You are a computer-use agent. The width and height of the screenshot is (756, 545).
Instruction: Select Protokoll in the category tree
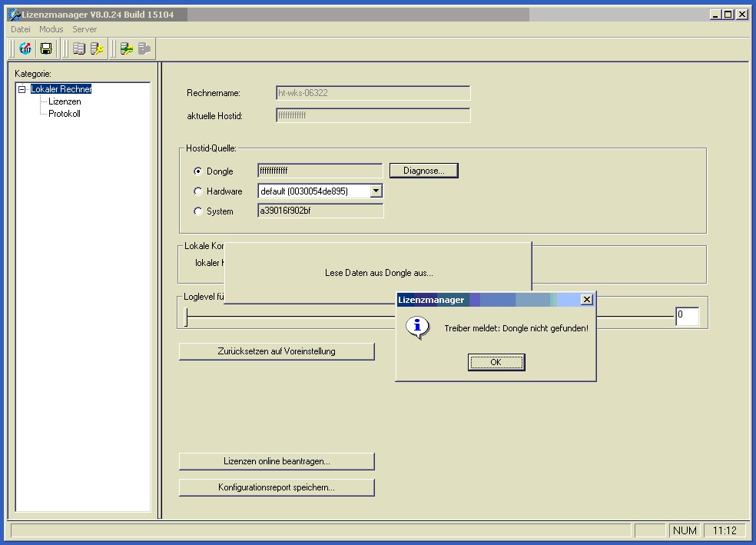tap(64, 114)
